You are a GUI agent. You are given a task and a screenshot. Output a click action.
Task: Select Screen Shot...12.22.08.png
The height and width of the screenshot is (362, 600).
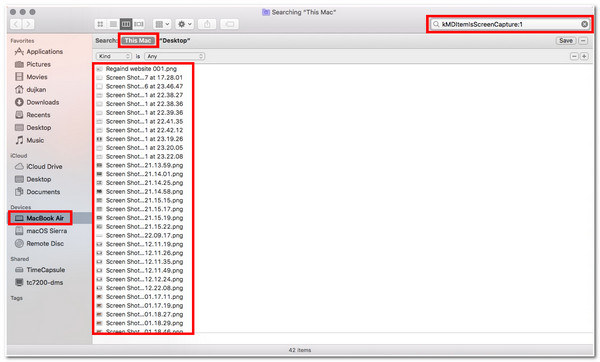[144, 288]
